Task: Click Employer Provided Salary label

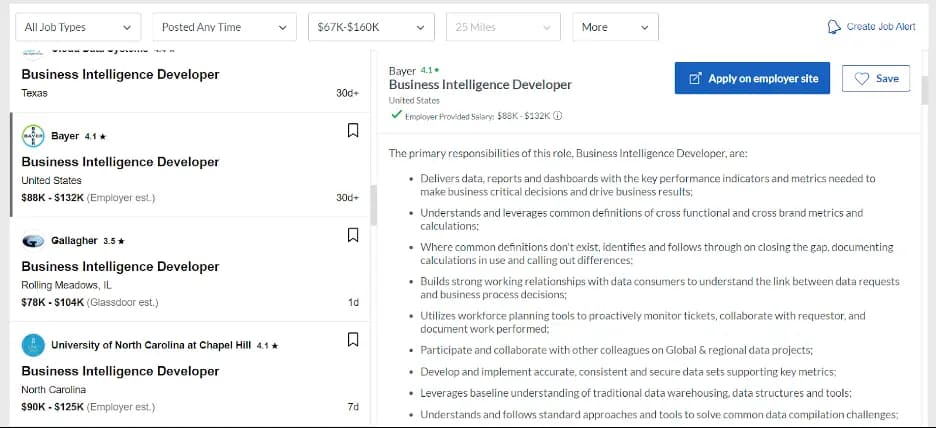Action: [x=449, y=116]
